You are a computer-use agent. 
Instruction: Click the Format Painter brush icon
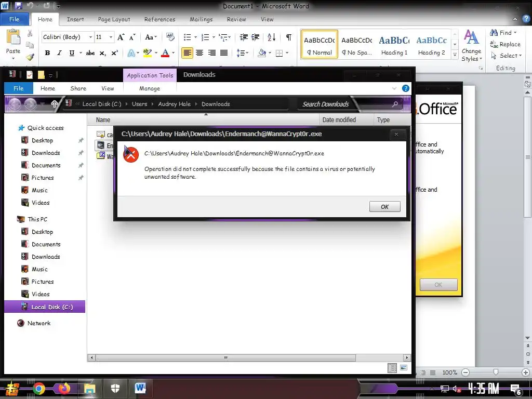[30, 57]
